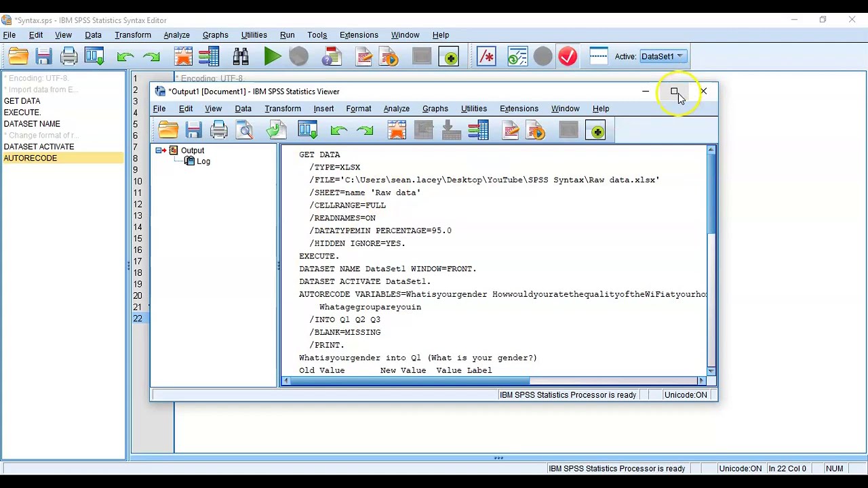
Task: Open Analyze menu in Viewer window
Action: tap(397, 108)
